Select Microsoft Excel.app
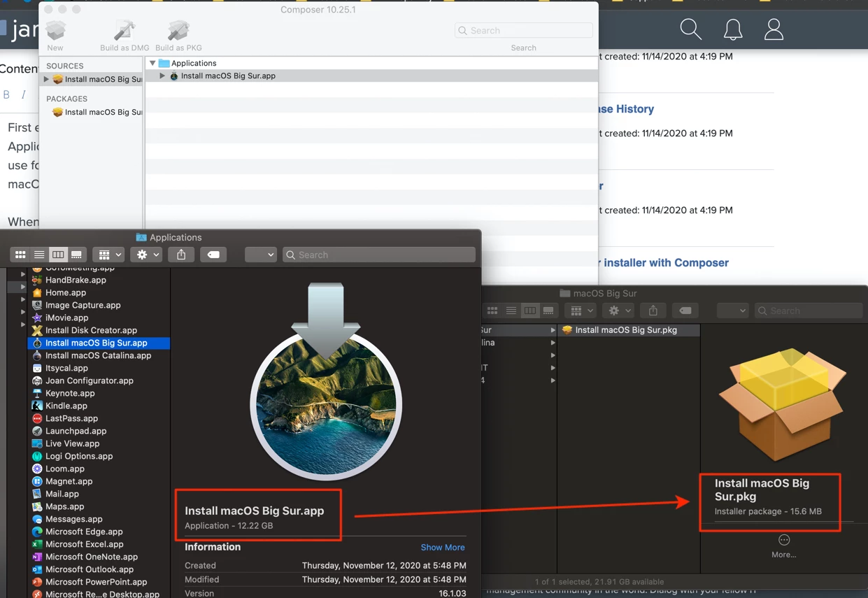The width and height of the screenshot is (868, 598). point(99,544)
